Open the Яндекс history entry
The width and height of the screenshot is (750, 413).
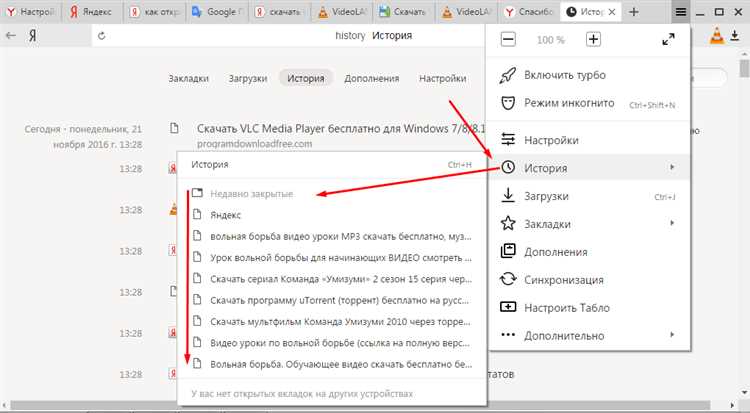(x=226, y=215)
